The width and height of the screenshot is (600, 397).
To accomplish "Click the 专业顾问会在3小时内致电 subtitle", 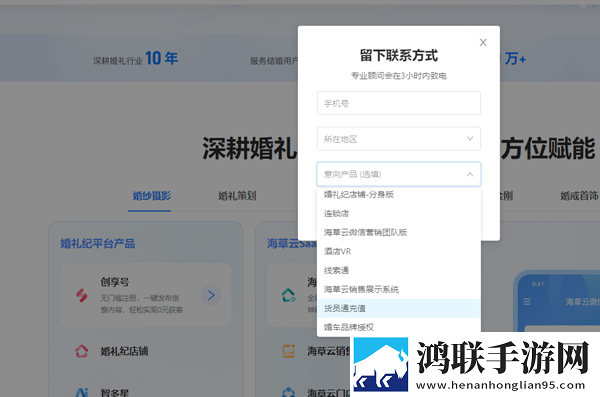I will tap(399, 76).
